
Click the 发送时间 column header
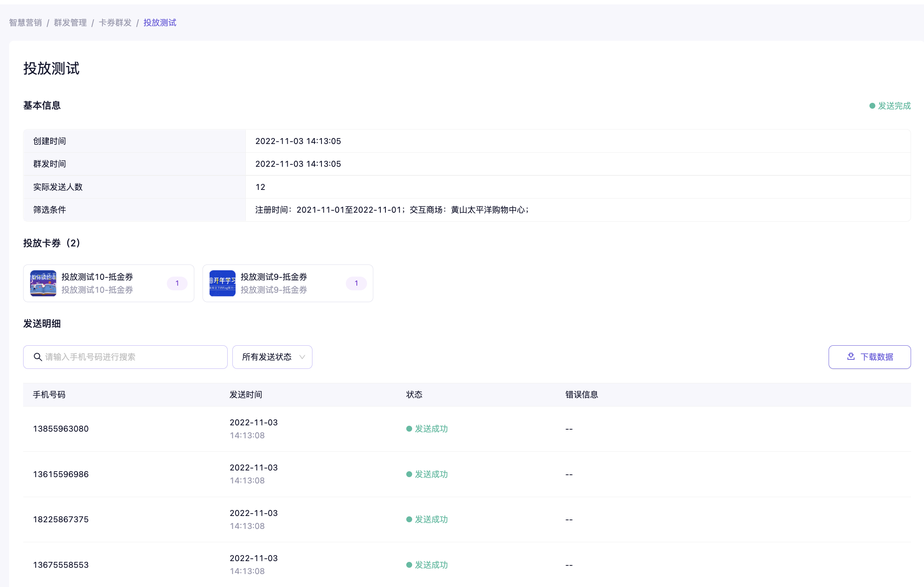pyautogui.click(x=246, y=395)
